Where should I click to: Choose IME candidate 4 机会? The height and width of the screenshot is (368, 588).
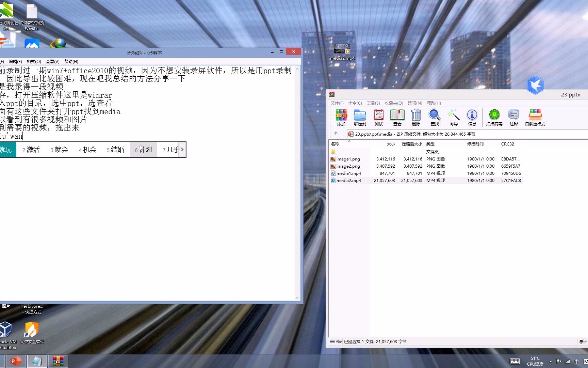(x=87, y=150)
